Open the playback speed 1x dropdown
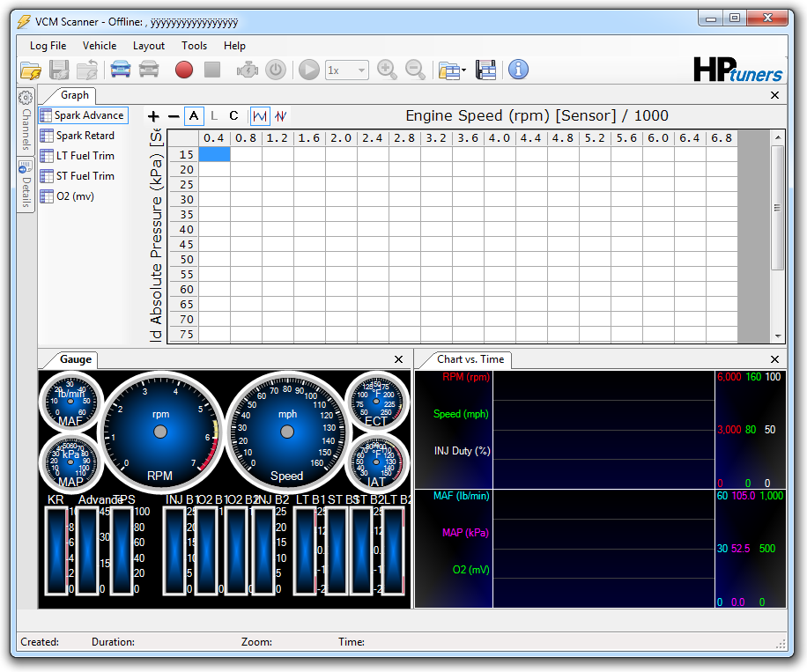Screen dimensions: 807x672 coord(347,70)
